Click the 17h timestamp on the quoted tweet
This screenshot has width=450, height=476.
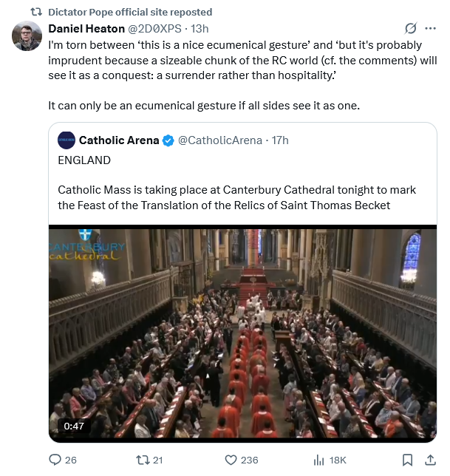tap(280, 140)
